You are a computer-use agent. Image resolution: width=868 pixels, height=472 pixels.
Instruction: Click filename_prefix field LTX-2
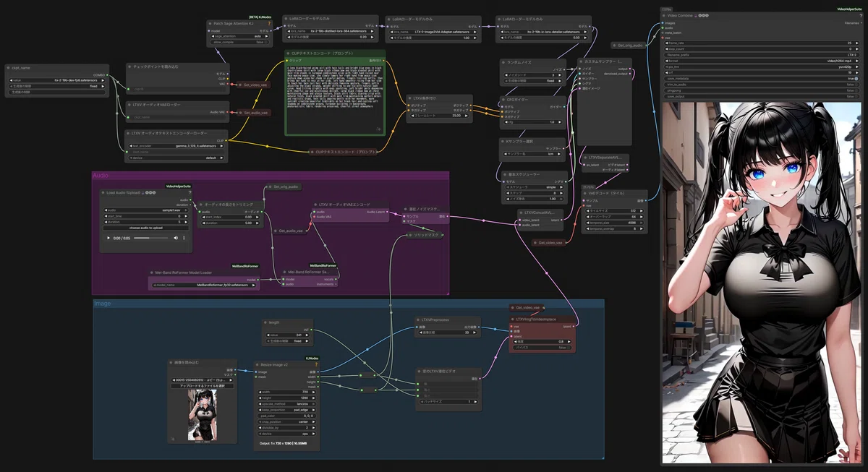pos(762,55)
